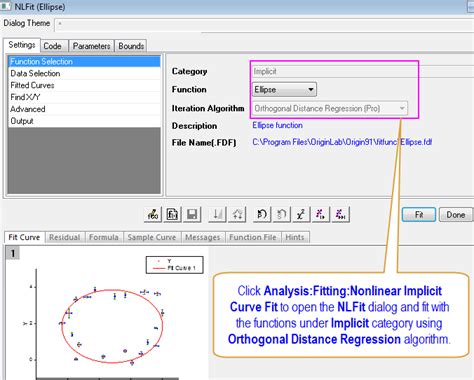Open the Sample Curve preview tab
This screenshot has width=474, height=380.
pos(152,237)
